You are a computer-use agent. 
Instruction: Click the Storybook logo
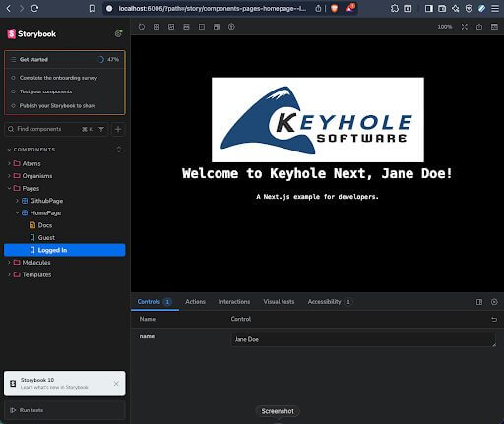pyautogui.click(x=31, y=33)
